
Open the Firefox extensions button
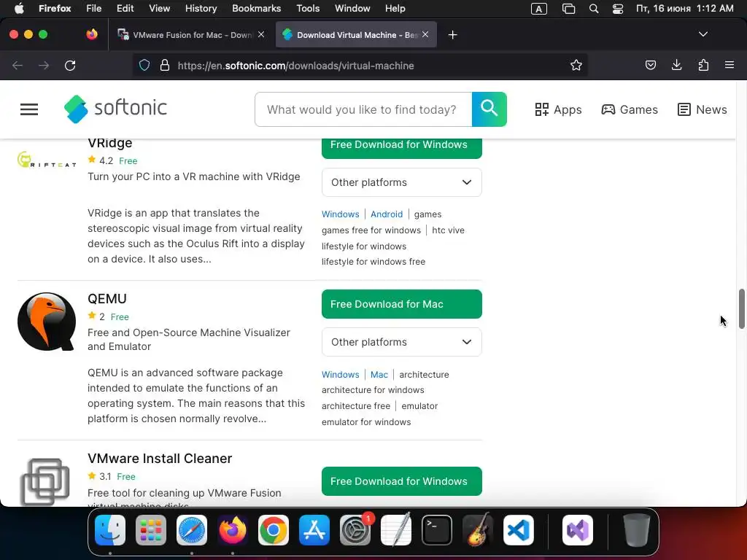coord(703,65)
